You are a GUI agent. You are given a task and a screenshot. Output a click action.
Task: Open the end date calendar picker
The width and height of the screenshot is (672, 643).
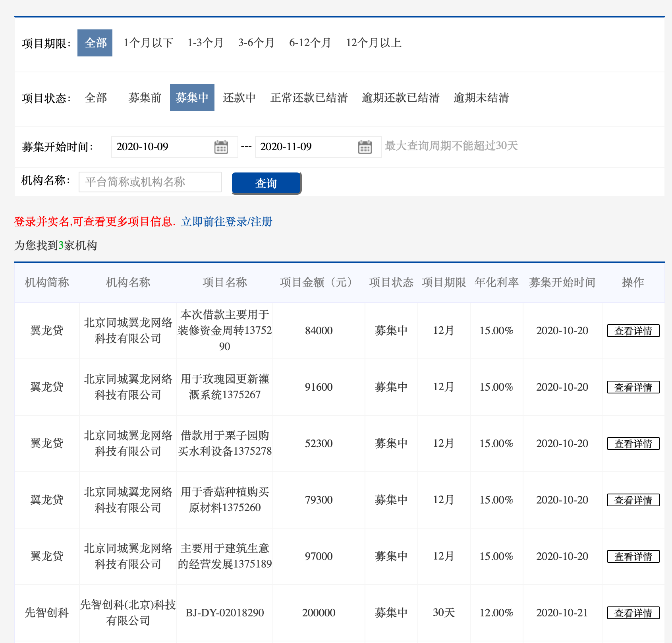pyautogui.click(x=365, y=147)
